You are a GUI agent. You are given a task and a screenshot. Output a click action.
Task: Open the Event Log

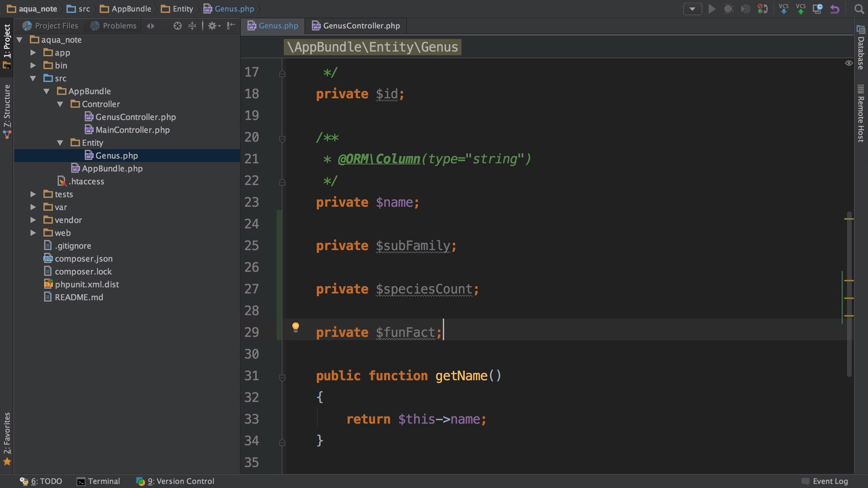(825, 481)
